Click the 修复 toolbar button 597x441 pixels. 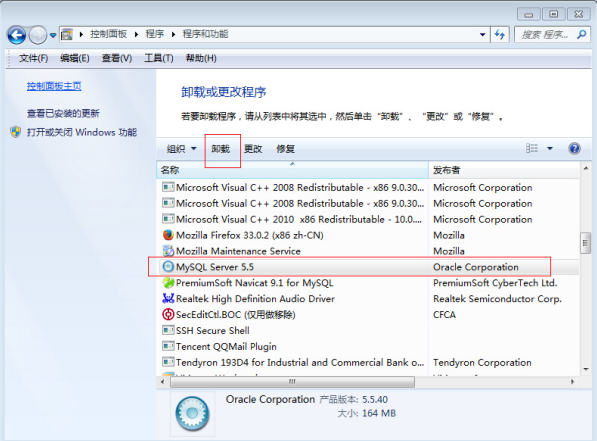click(286, 149)
